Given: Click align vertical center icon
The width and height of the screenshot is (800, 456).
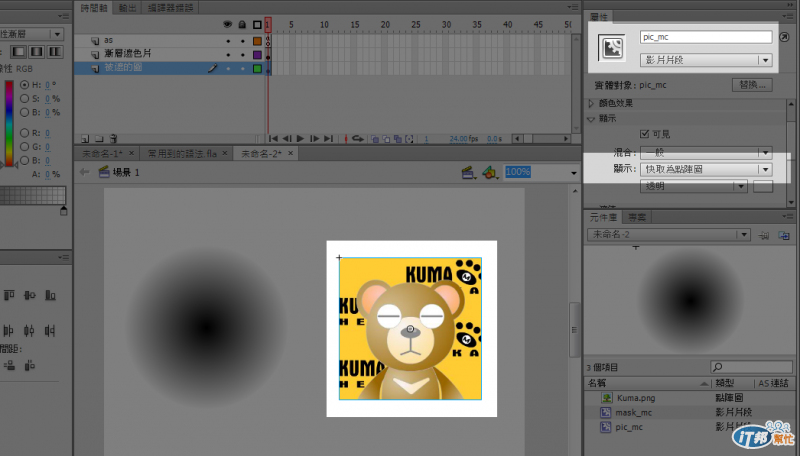Looking at the screenshot, I should [x=30, y=295].
